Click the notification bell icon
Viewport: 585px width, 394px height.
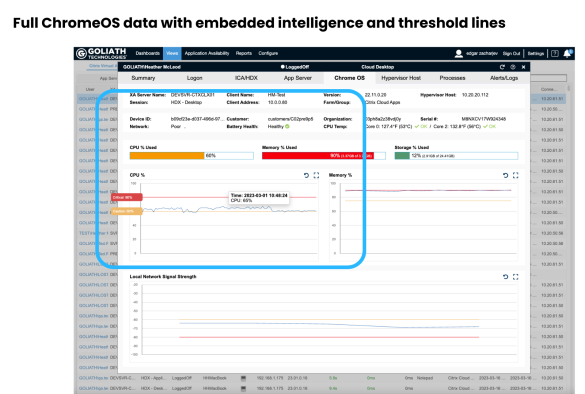pos(567,53)
